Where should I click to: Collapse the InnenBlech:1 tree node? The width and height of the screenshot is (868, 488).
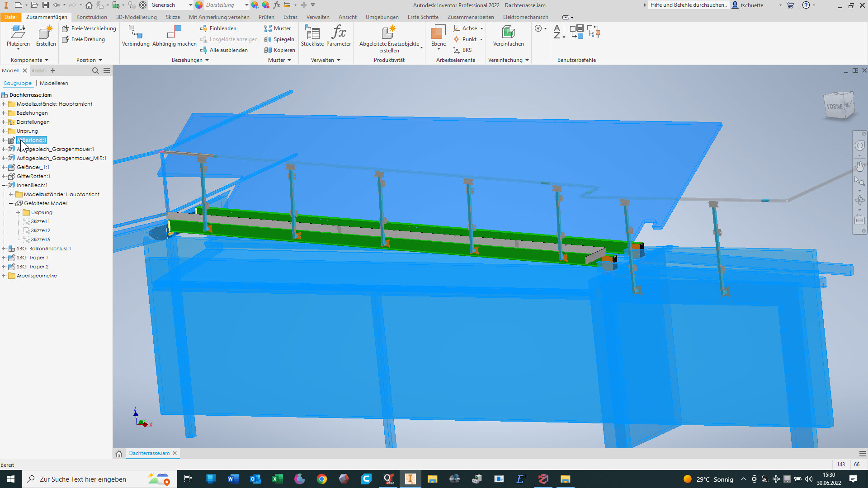(4, 185)
